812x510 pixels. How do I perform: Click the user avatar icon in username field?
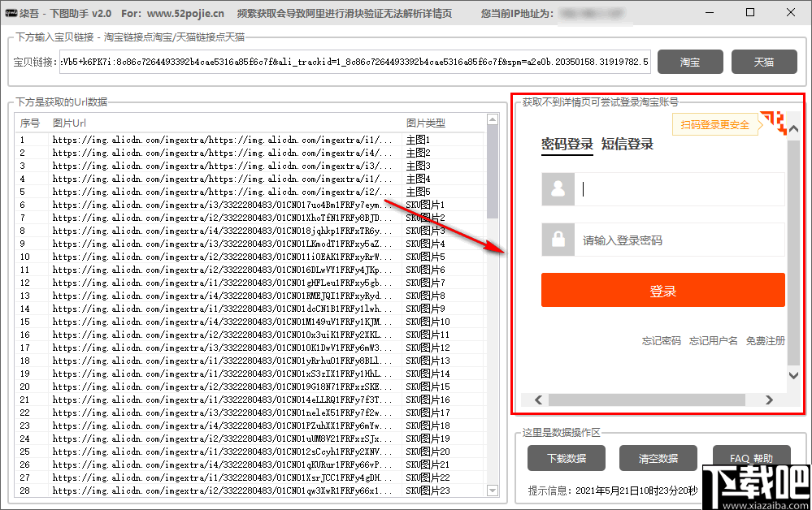[558, 188]
